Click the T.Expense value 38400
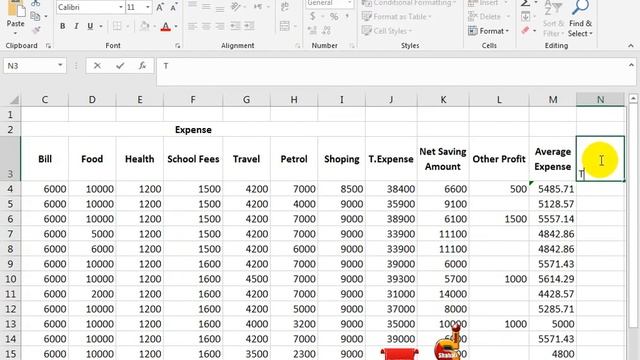The width and height of the screenshot is (640, 360). coord(391,189)
